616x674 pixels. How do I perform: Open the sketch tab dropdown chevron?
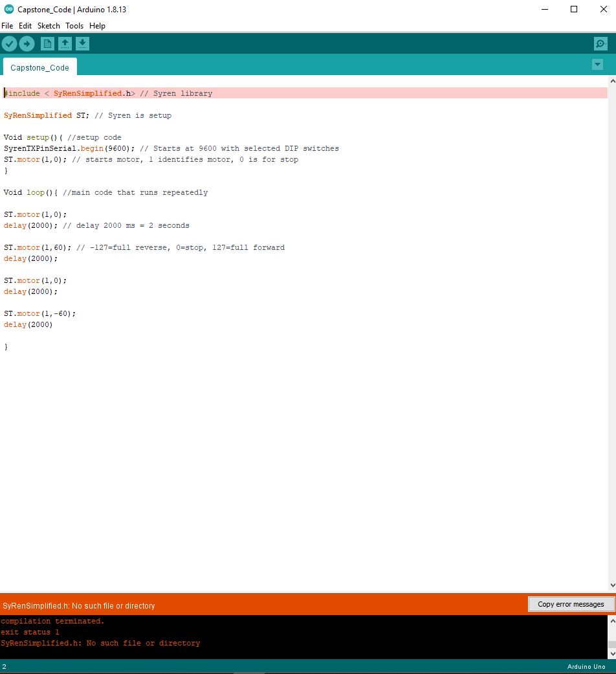(597, 64)
